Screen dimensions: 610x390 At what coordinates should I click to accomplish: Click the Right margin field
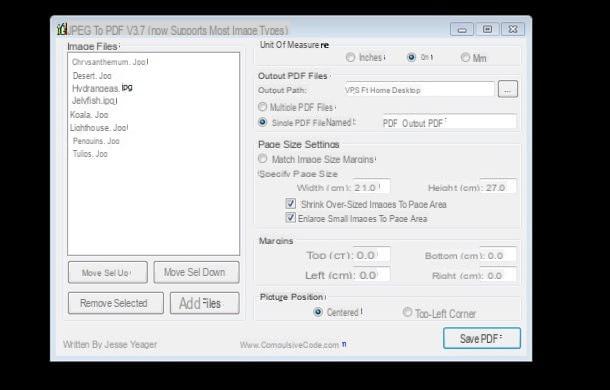(498, 275)
